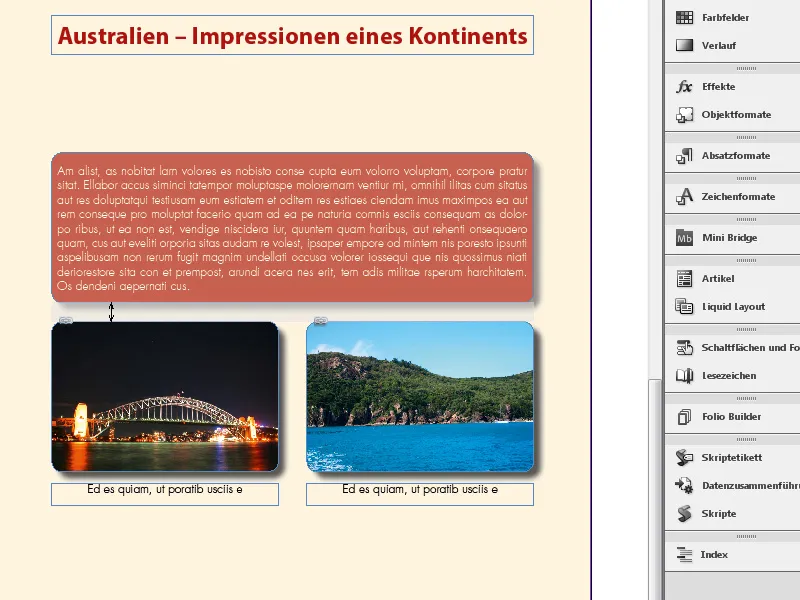Open the Verlauf panel icon
This screenshot has width=800, height=600.
tap(684, 45)
